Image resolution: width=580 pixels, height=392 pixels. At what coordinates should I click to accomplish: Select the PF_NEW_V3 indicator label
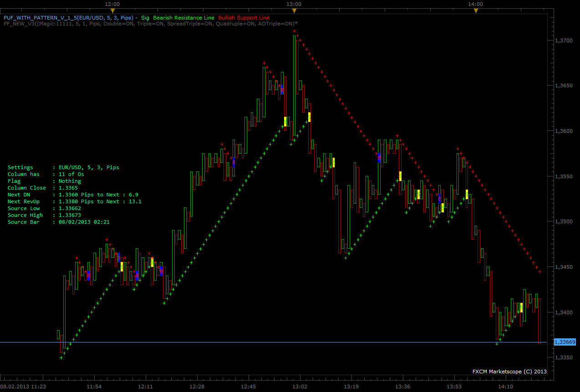click(x=151, y=24)
